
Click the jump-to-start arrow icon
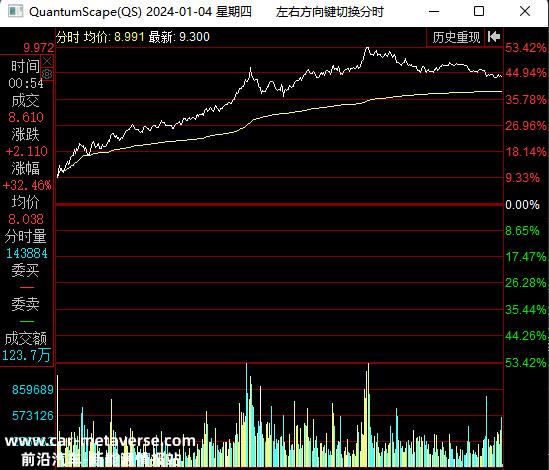point(494,37)
